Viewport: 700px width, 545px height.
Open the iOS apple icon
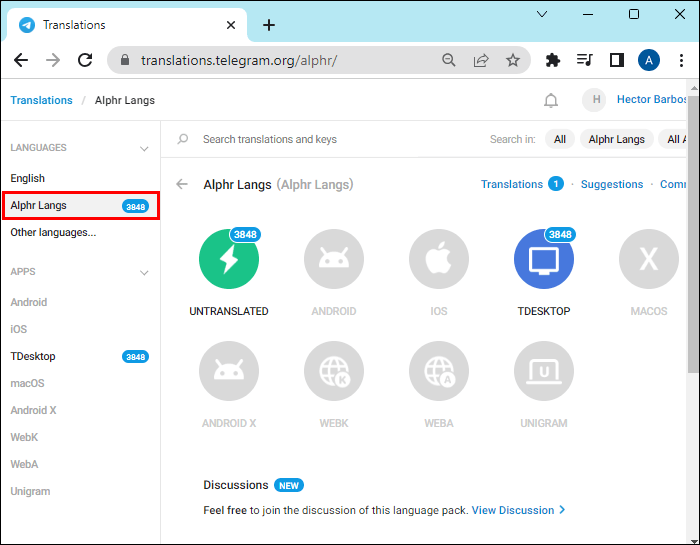(439, 259)
